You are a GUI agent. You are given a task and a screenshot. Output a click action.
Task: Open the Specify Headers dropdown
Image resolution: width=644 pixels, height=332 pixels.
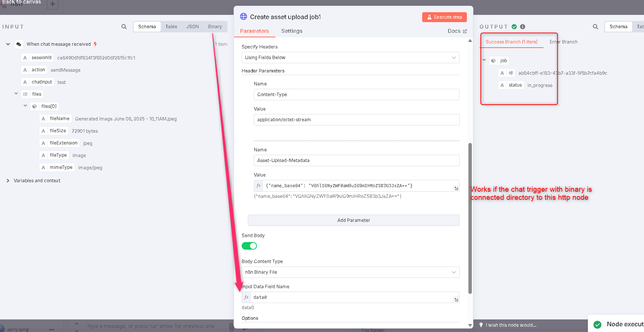[350, 58]
